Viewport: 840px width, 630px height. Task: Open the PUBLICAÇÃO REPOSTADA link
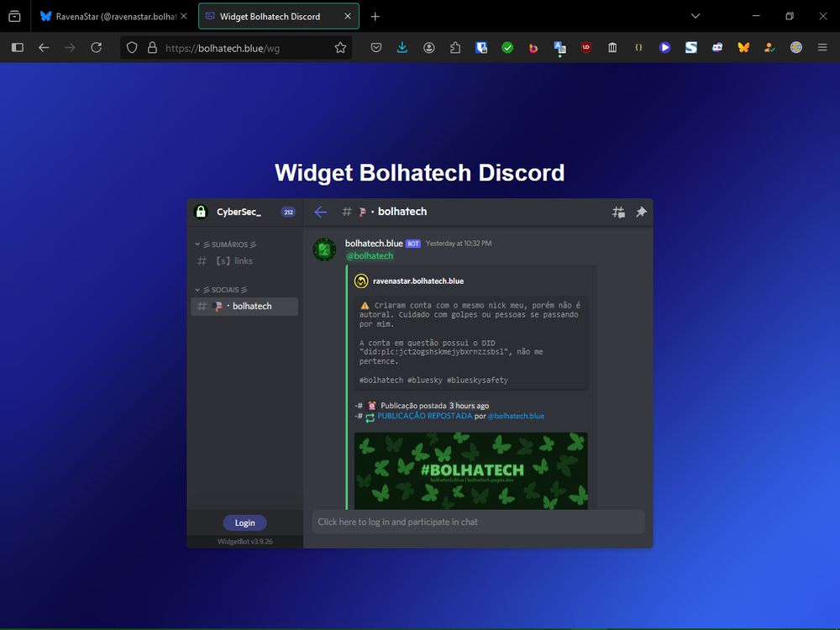pos(425,416)
